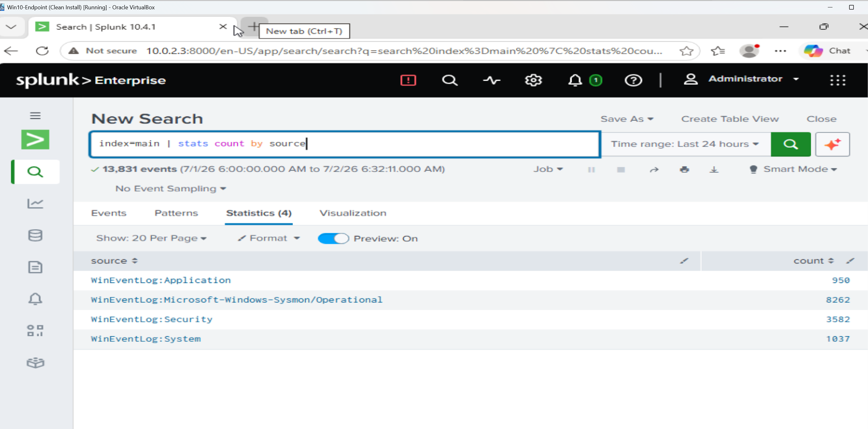Viewport: 868px width, 429px height.
Task: Click the source column format pencil icon
Action: [x=684, y=261]
